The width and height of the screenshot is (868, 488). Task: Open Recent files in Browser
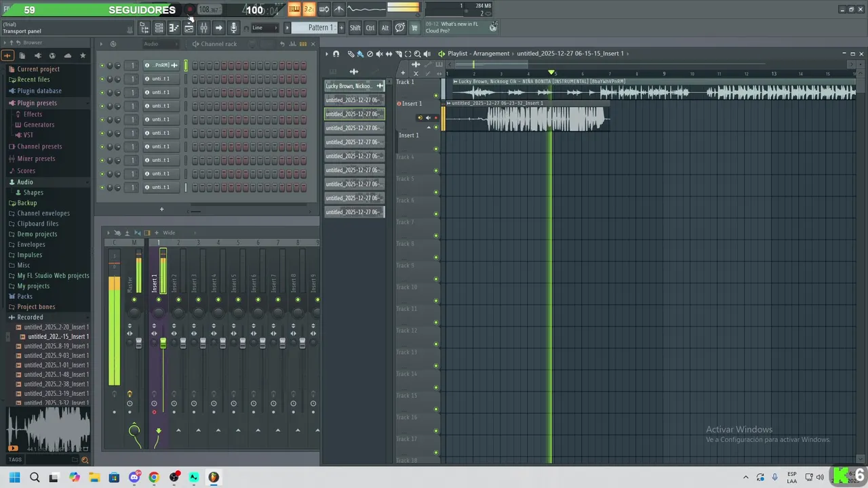[33, 80]
